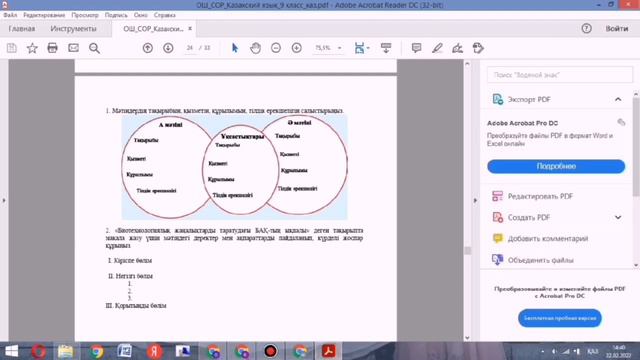Open Yandex browser from taskbar
Screen dimensions: 640x360
pos(155,351)
